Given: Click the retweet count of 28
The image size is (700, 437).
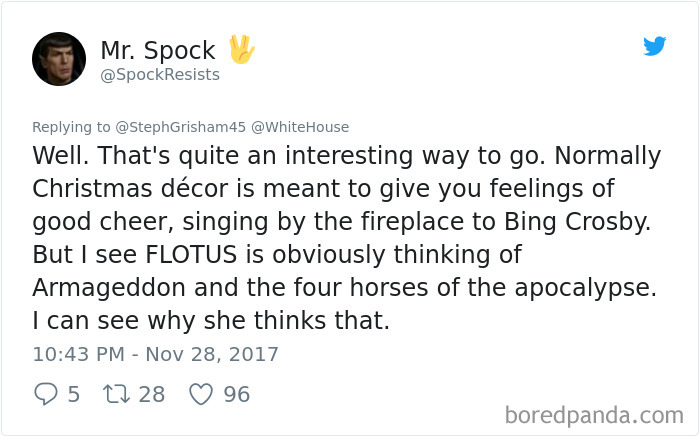Looking at the screenshot, I should (x=151, y=395).
